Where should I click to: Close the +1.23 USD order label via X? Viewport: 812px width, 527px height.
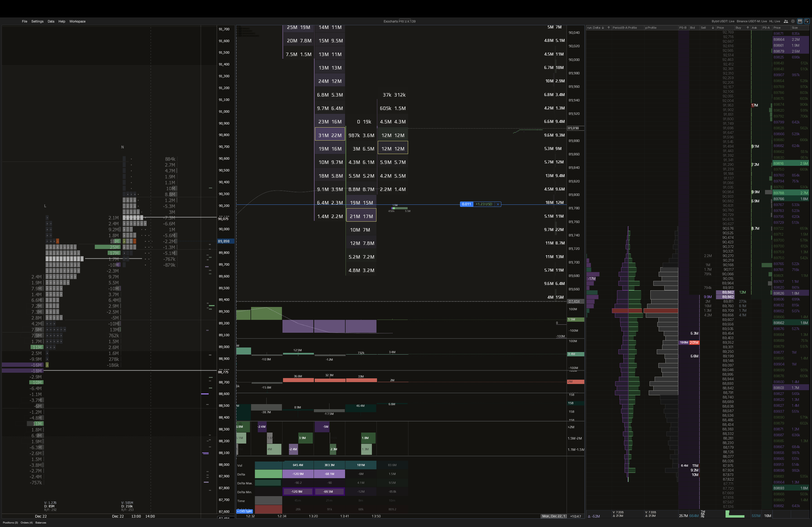[498, 204]
